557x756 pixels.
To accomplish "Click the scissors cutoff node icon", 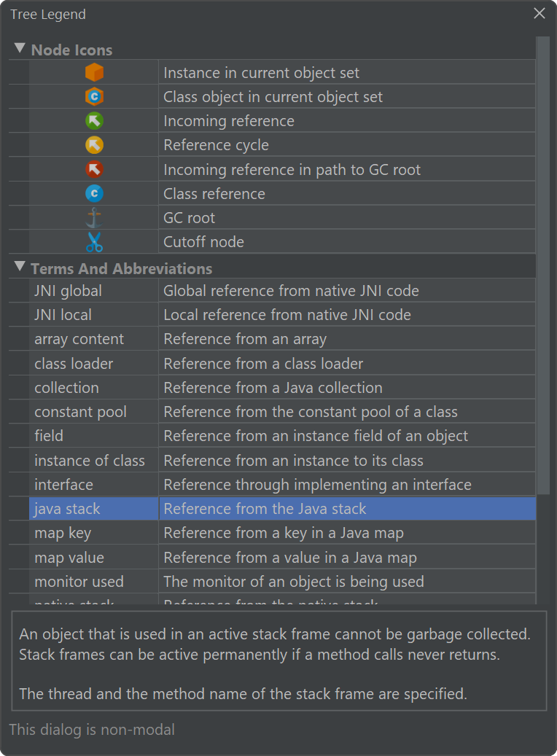I will click(94, 242).
